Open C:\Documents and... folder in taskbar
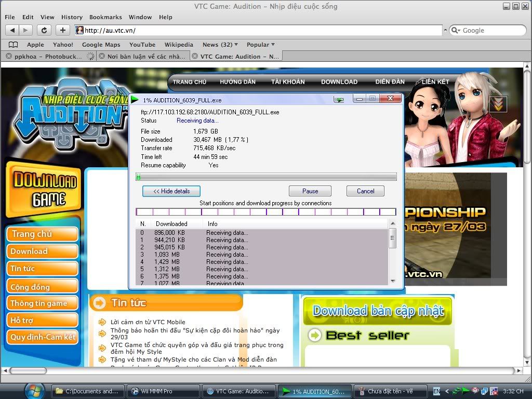The width and height of the screenshot is (532, 399). pos(87,391)
